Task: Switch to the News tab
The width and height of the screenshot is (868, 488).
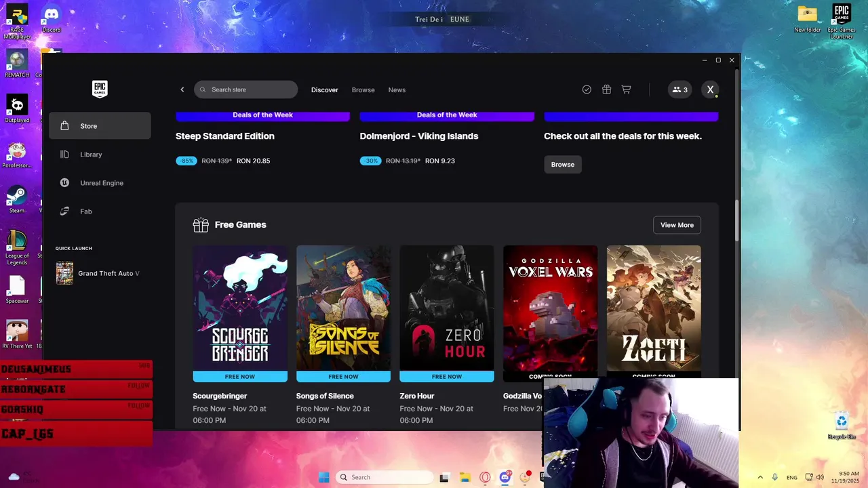Action: 397,89
